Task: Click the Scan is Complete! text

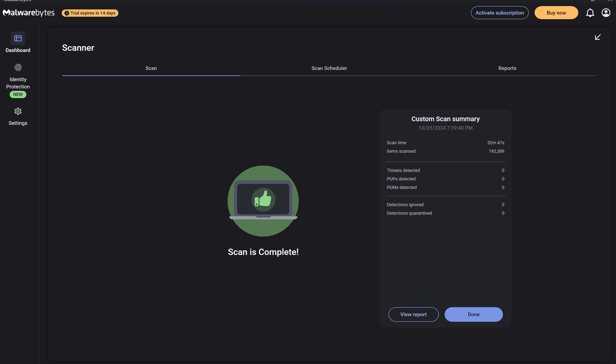Action: point(263,252)
